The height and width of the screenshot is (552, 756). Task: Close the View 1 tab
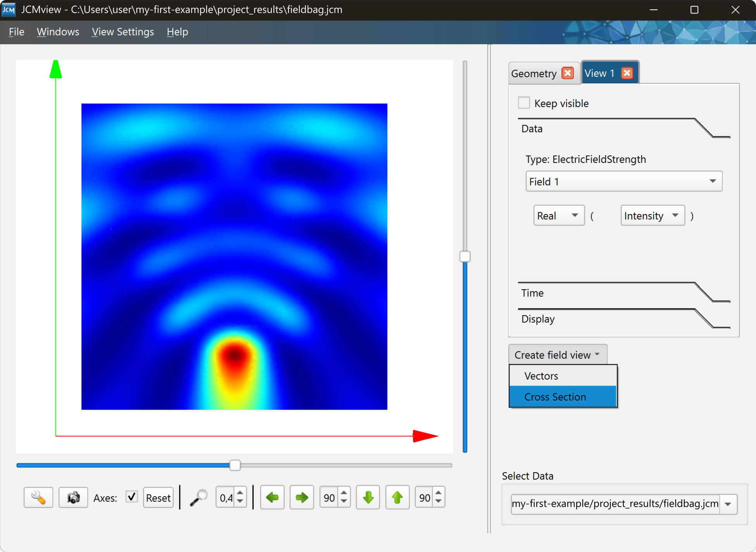click(x=627, y=73)
